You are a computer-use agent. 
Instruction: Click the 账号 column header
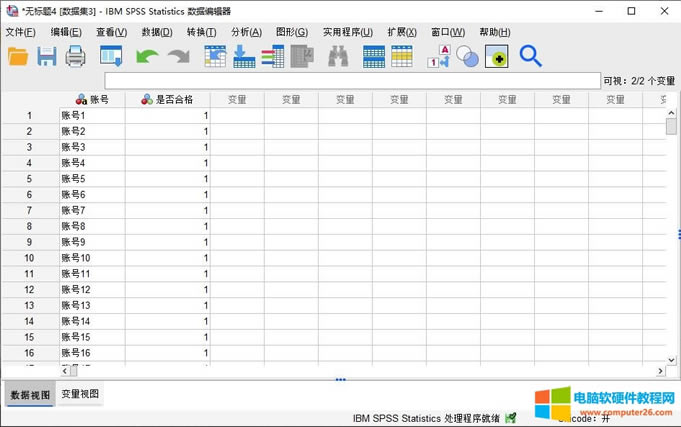click(92, 100)
